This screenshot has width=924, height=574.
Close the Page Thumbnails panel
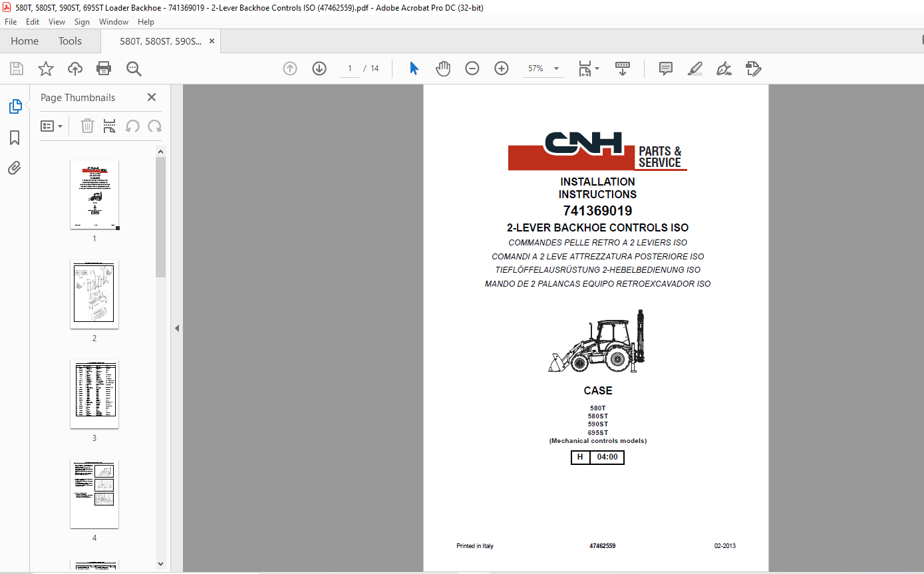152,97
